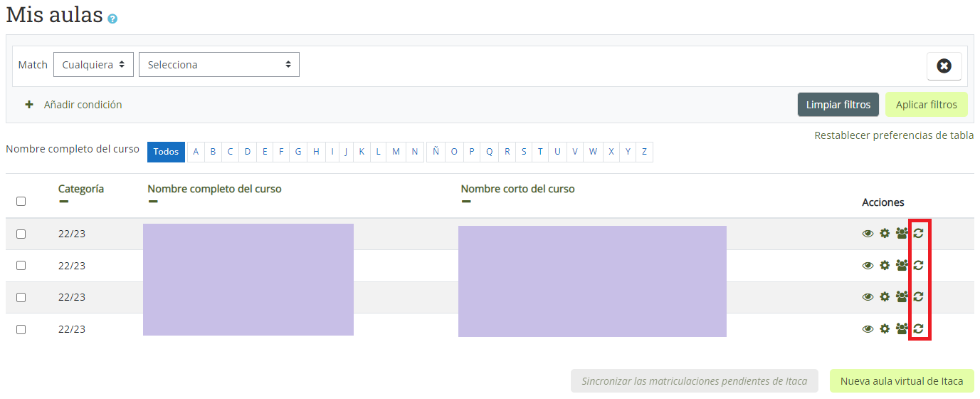
Task: View first course with the eye icon
Action: tap(868, 233)
